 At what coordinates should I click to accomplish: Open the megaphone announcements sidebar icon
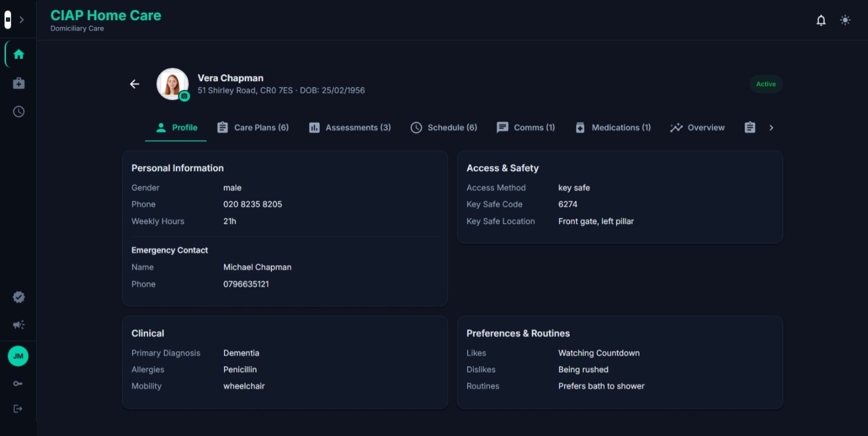(x=18, y=325)
